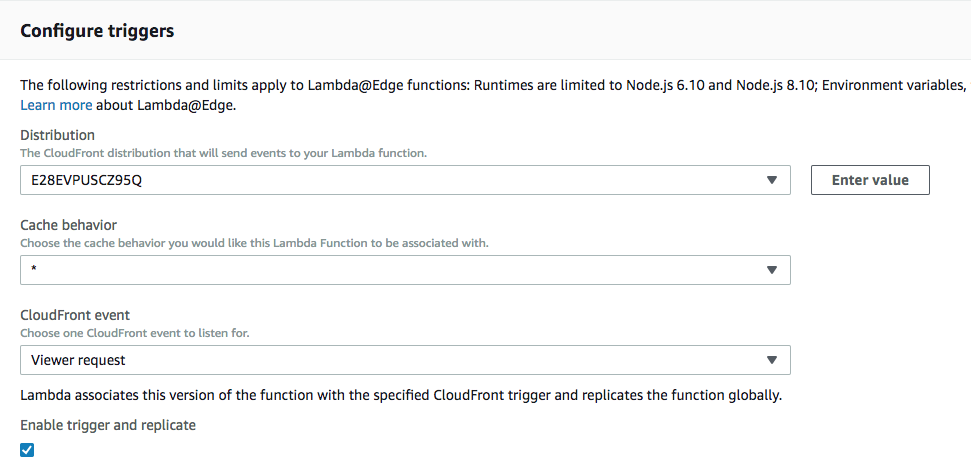Click the Distribution field label
Screen dimensions: 971x475
[x=58, y=135]
